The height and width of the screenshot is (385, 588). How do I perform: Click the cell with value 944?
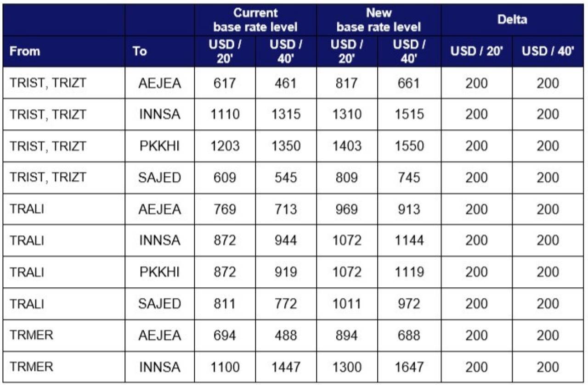286,240
